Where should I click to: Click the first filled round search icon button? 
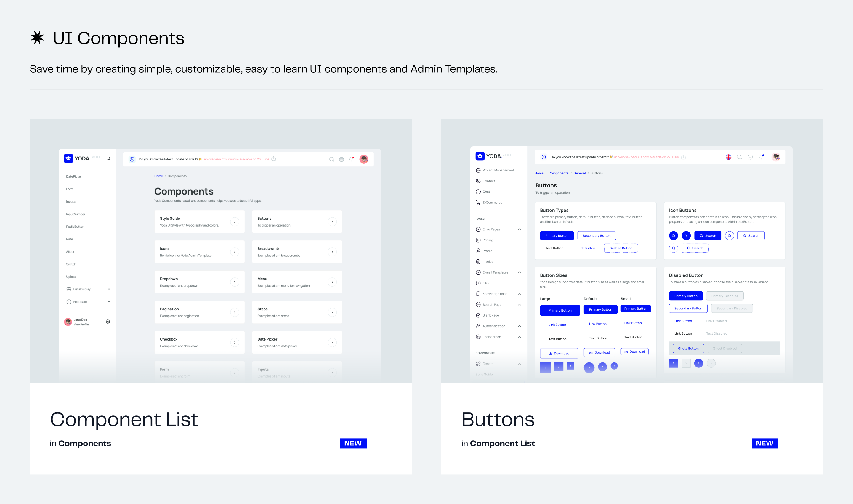(x=673, y=236)
